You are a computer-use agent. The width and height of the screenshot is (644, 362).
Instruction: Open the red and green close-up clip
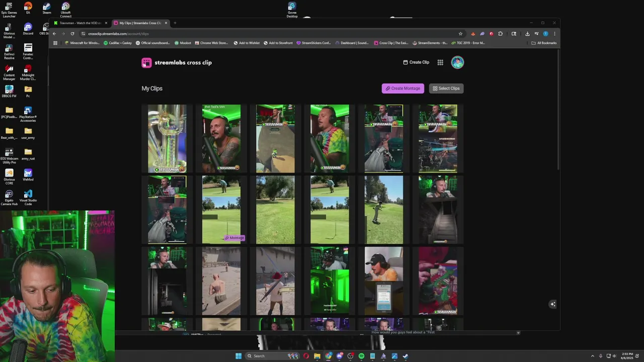point(438,281)
